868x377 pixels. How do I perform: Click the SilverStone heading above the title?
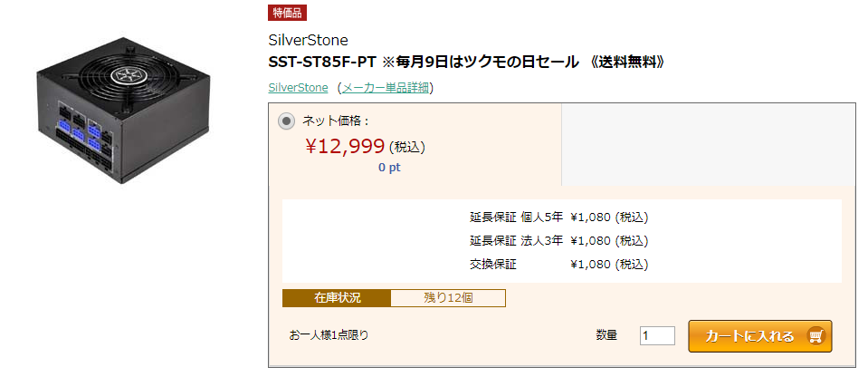click(x=309, y=41)
